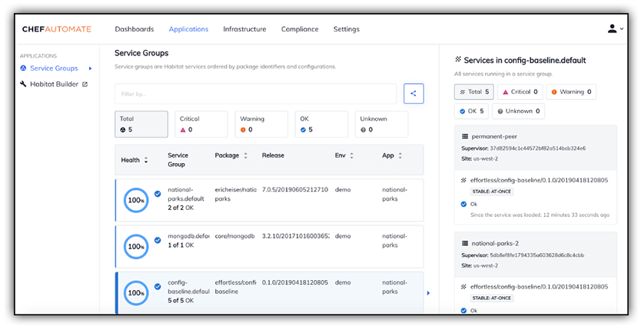Click 'Since the service was loaded' timestamp text
This screenshot has height=330, width=644.
pos(539,215)
